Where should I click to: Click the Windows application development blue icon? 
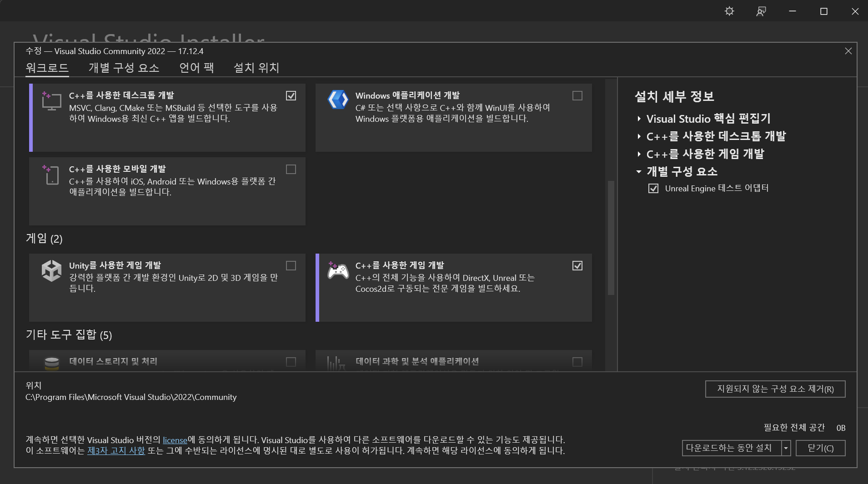point(338,100)
